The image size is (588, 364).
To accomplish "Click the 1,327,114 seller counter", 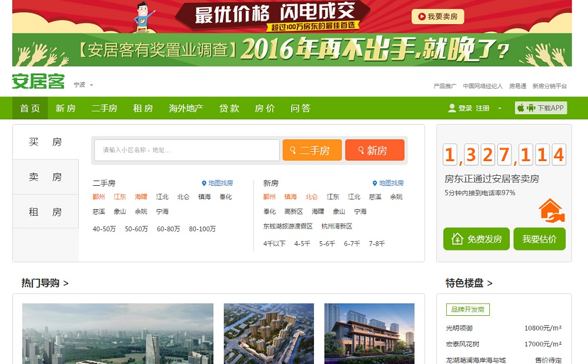I will pyautogui.click(x=504, y=155).
